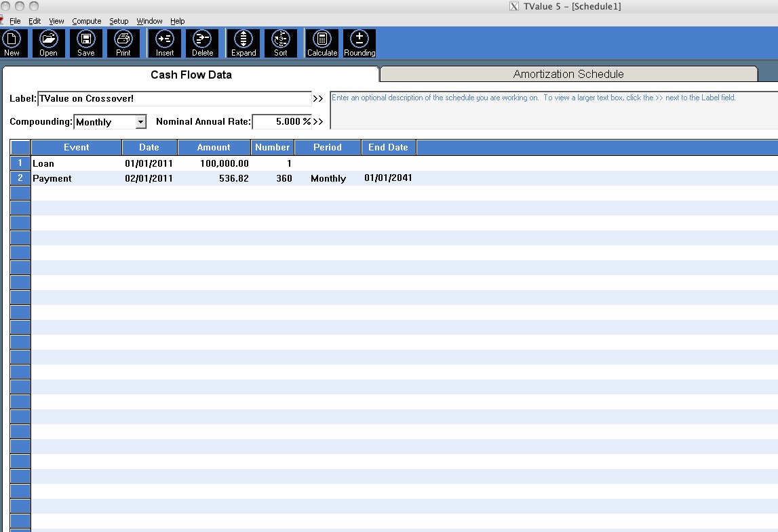Open a file with the Open icon
778x532 pixels.
coord(49,43)
